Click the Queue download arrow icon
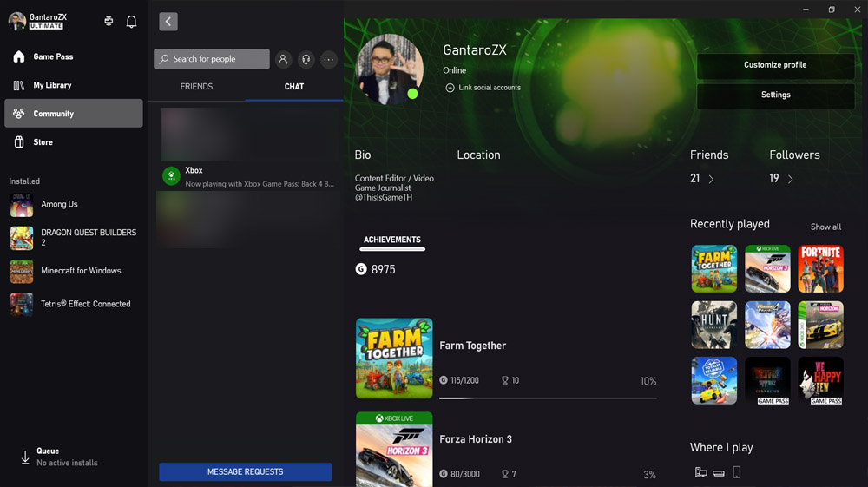 25,457
